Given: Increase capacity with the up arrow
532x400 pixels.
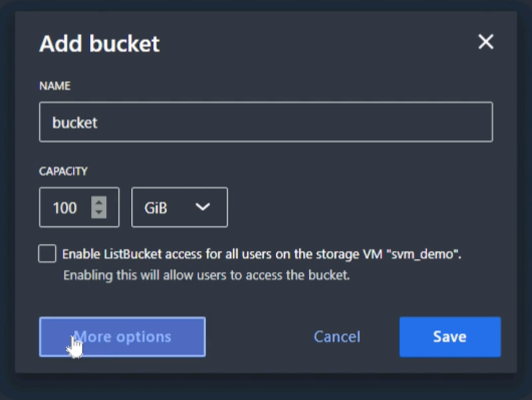Looking at the screenshot, I should (99, 202).
